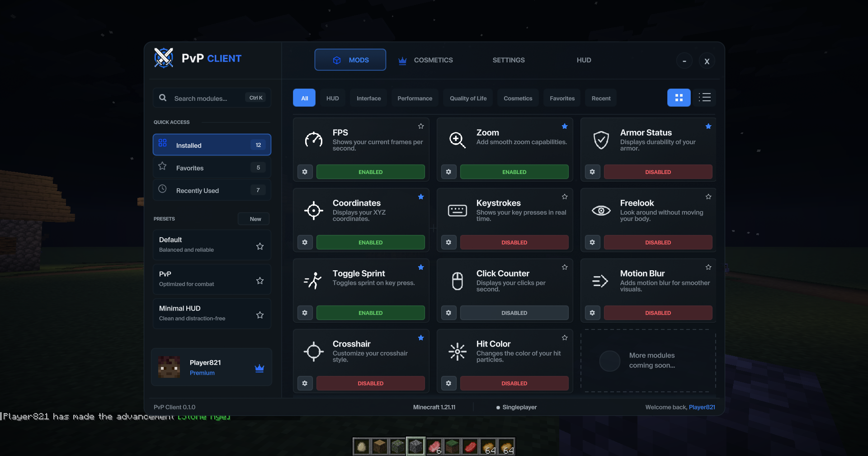Open settings gear for Toggle Sprint module
The width and height of the screenshot is (868, 456).
(x=305, y=313)
